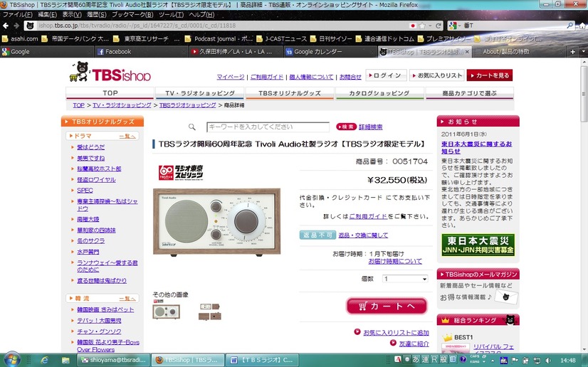Select the TOP navigation tab
The width and height of the screenshot is (588, 367).
pyautogui.click(x=110, y=93)
